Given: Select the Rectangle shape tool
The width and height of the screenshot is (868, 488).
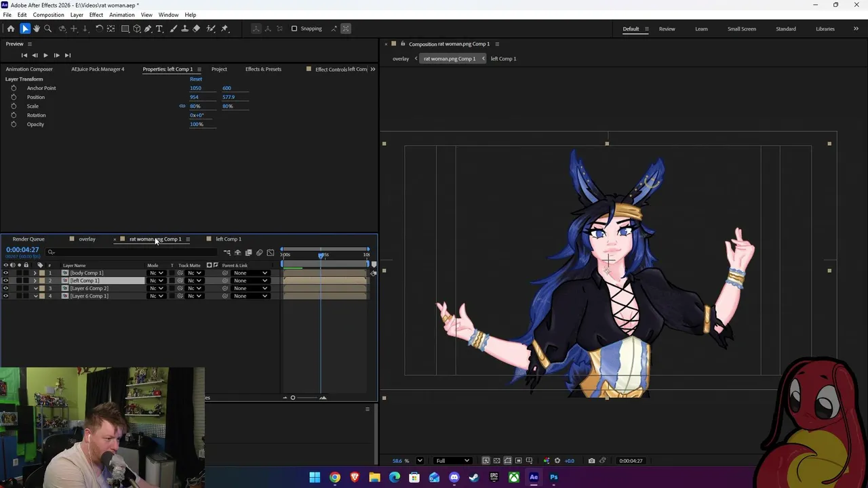Looking at the screenshot, I should click(x=125, y=28).
